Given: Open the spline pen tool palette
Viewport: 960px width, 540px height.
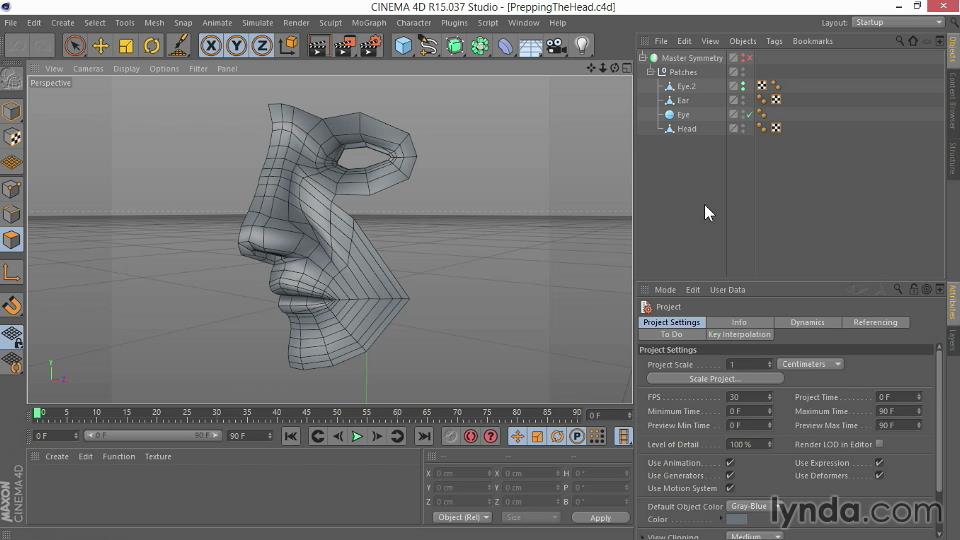Looking at the screenshot, I should (x=429, y=46).
